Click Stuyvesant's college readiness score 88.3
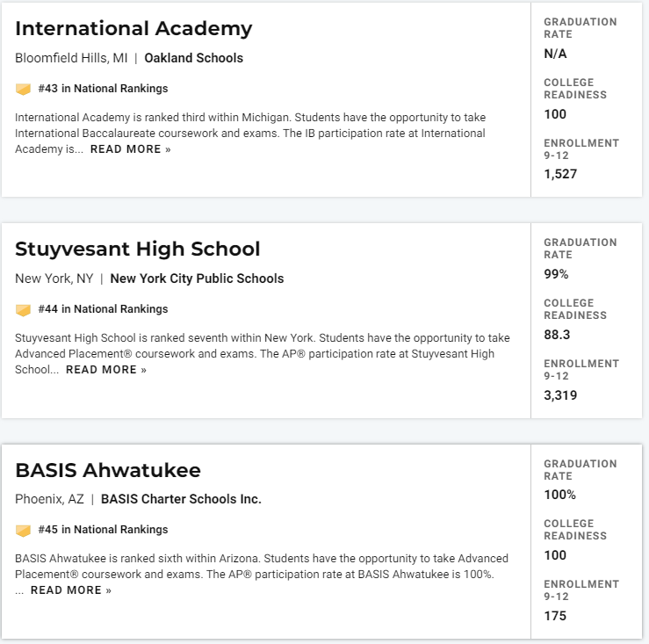Screen dimensions: 649x644 [x=557, y=335]
